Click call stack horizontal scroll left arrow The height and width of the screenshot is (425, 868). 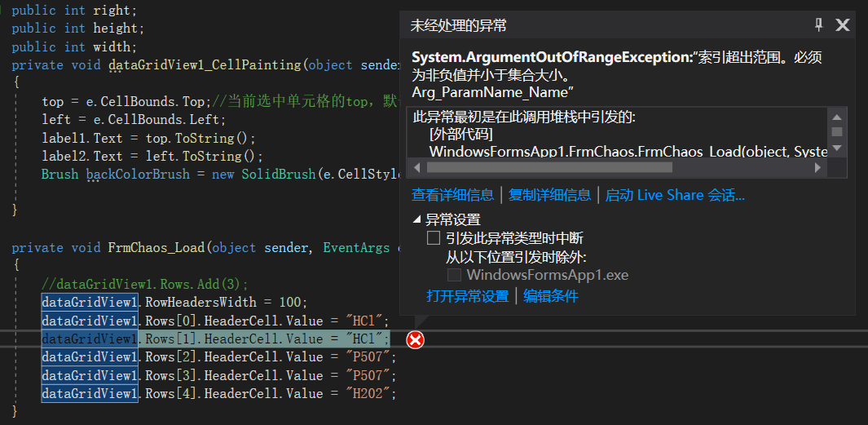point(416,167)
